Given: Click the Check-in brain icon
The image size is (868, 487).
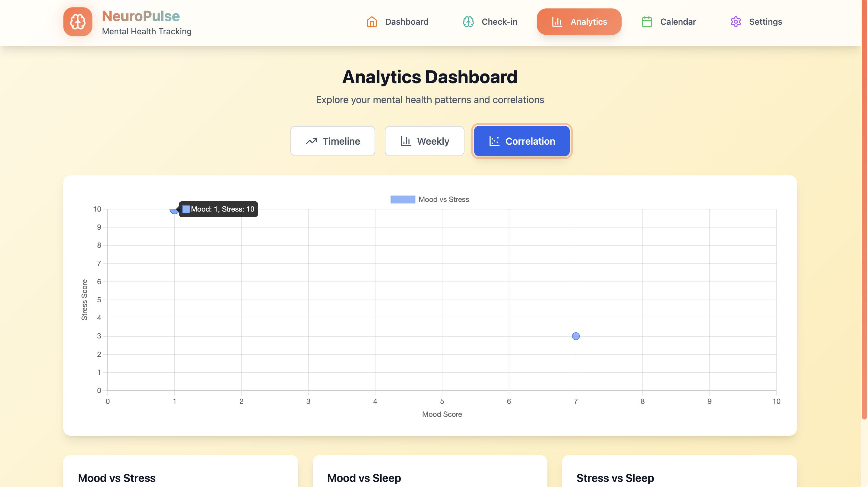Looking at the screenshot, I should [468, 22].
